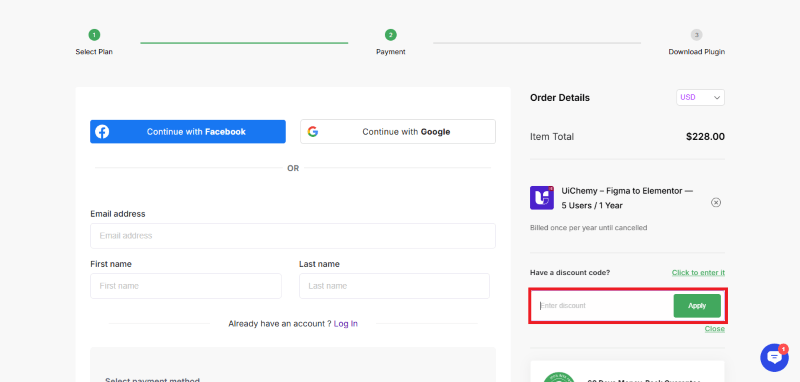Viewport: 800px width, 382px height.
Task: Open the USD currency dropdown
Action: pyautogui.click(x=700, y=97)
